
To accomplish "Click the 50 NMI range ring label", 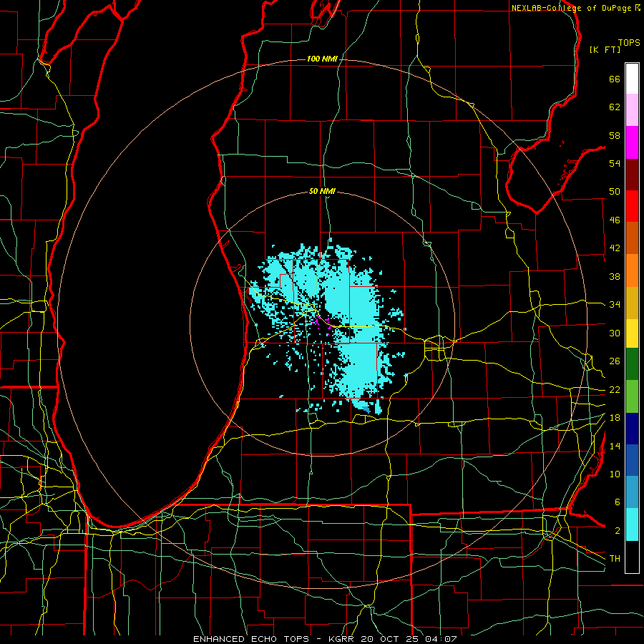I will pos(322,191).
